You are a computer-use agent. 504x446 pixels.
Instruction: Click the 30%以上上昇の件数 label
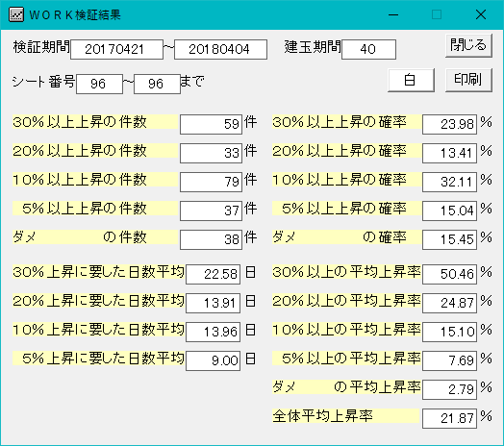(95, 122)
